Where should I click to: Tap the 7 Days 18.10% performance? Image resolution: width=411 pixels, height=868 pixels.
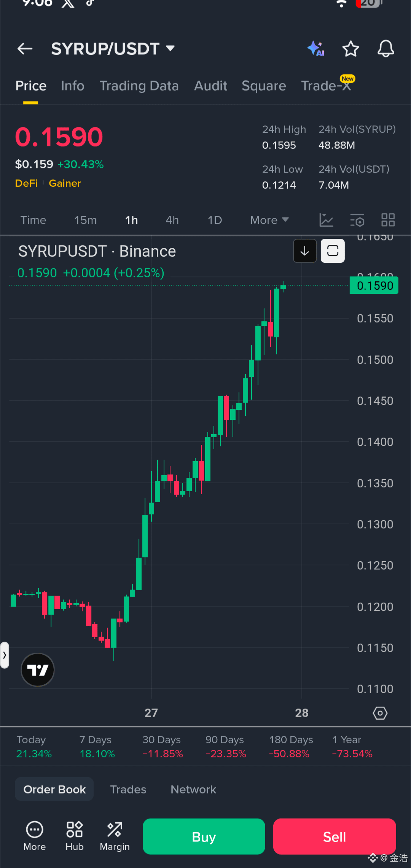[97, 746]
